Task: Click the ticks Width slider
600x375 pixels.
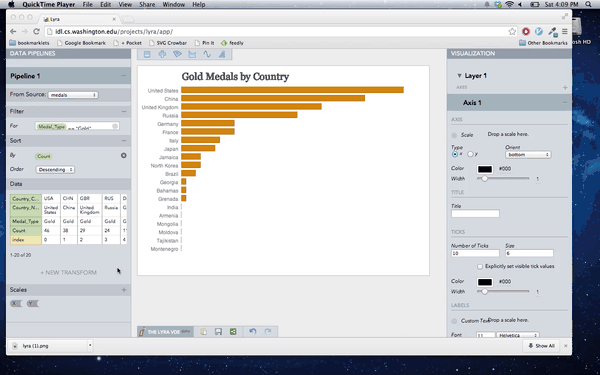Action: click(503, 292)
